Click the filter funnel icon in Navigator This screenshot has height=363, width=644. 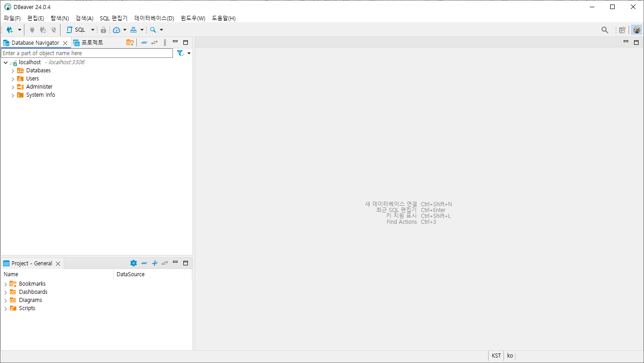180,53
